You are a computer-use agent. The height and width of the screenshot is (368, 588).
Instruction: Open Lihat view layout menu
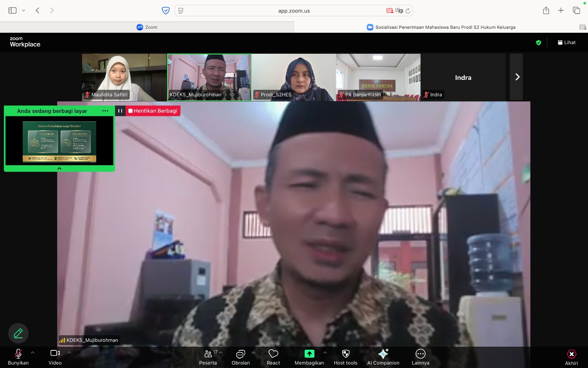point(567,43)
